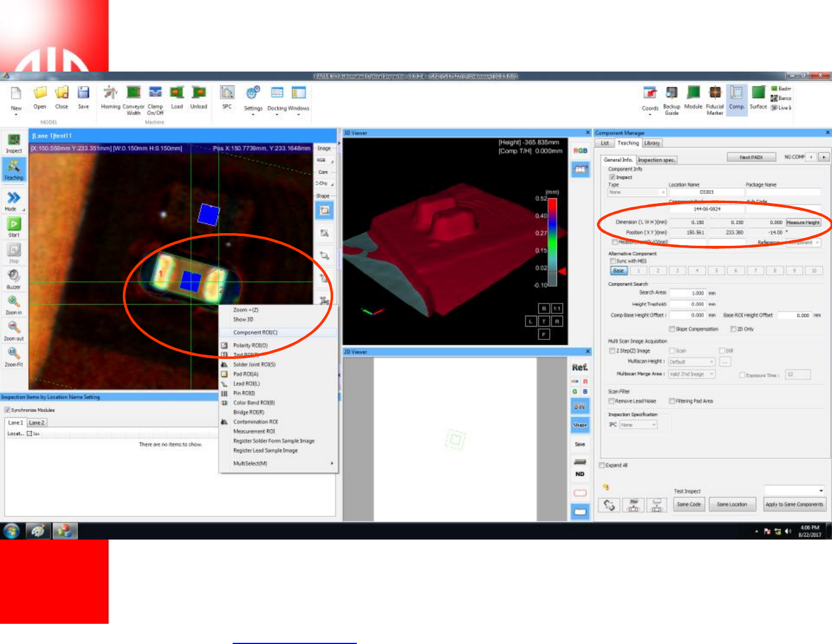832x644 pixels.
Task: Check Filtering Pad Area
Action: [x=672, y=401]
